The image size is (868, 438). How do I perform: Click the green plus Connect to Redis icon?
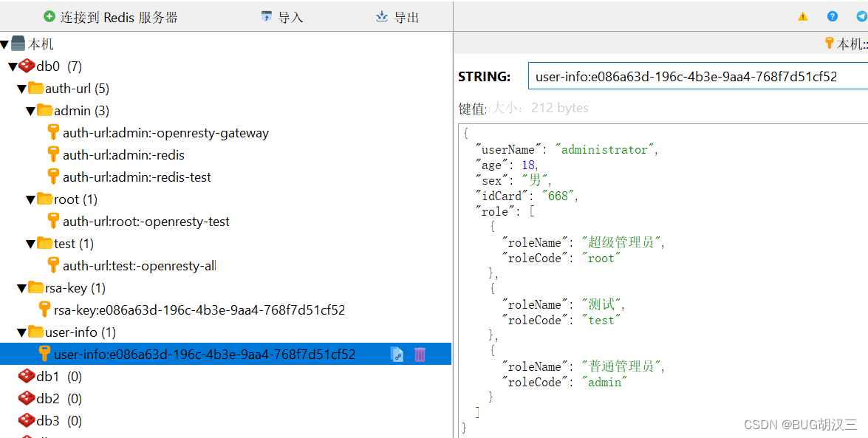[x=49, y=16]
